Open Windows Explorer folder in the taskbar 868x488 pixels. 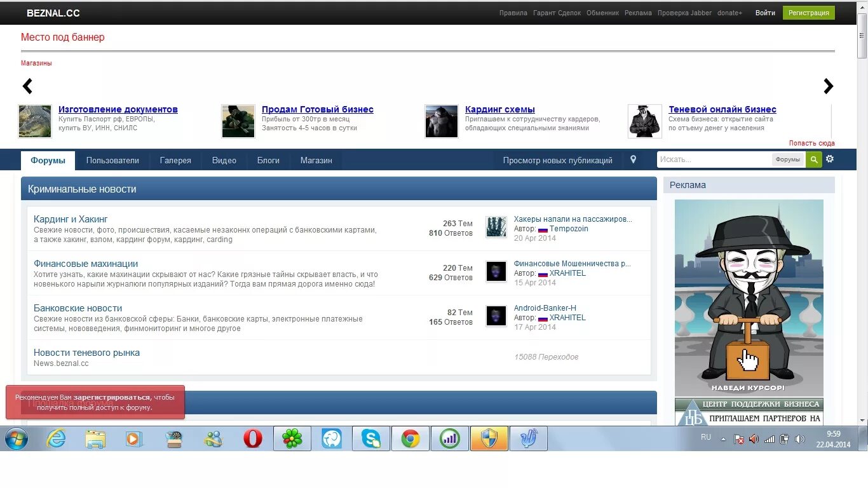(x=95, y=438)
